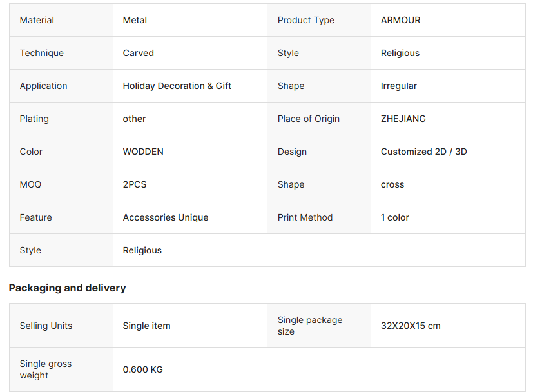The width and height of the screenshot is (542, 392).
Task: Select the WODDEN color value
Action: tap(143, 152)
